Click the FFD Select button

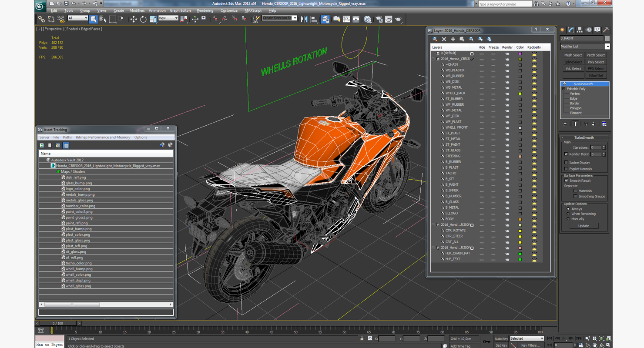point(596,69)
